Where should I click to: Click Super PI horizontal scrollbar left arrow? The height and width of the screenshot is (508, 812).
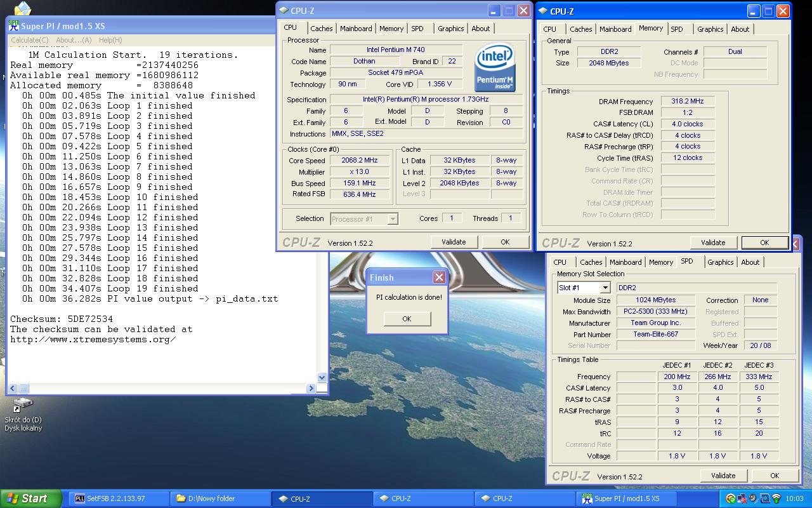13,388
